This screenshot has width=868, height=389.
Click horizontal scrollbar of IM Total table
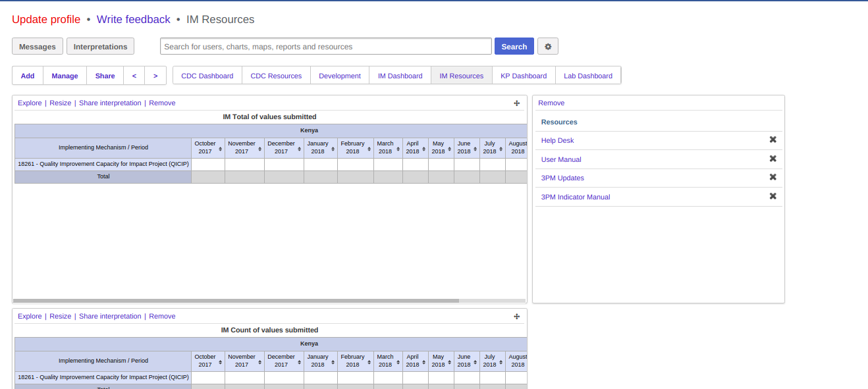click(x=236, y=301)
